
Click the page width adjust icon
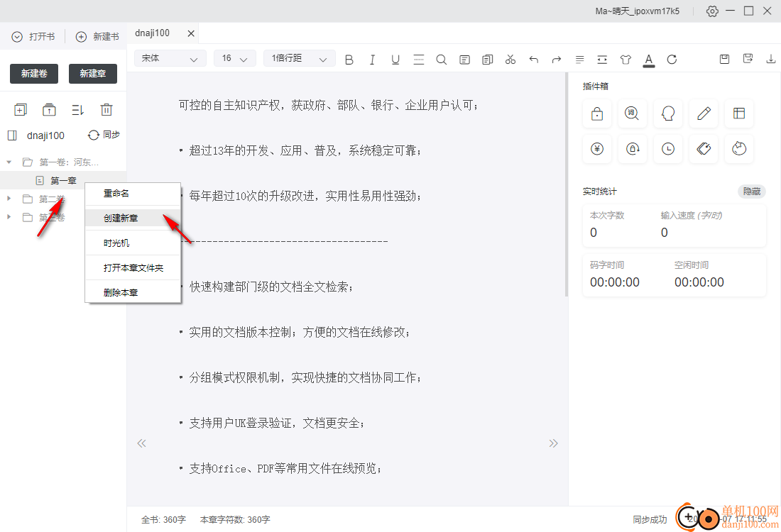(602, 60)
